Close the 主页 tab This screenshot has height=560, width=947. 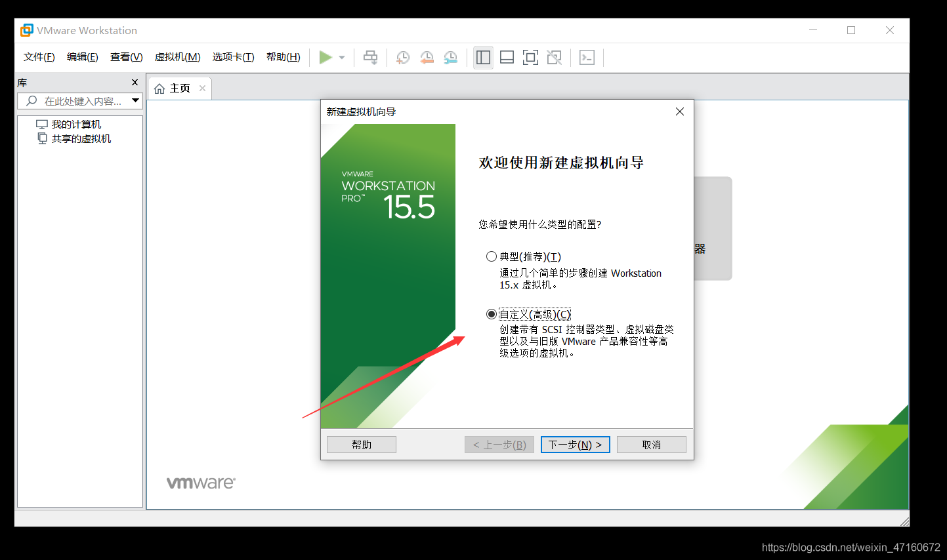(x=202, y=89)
